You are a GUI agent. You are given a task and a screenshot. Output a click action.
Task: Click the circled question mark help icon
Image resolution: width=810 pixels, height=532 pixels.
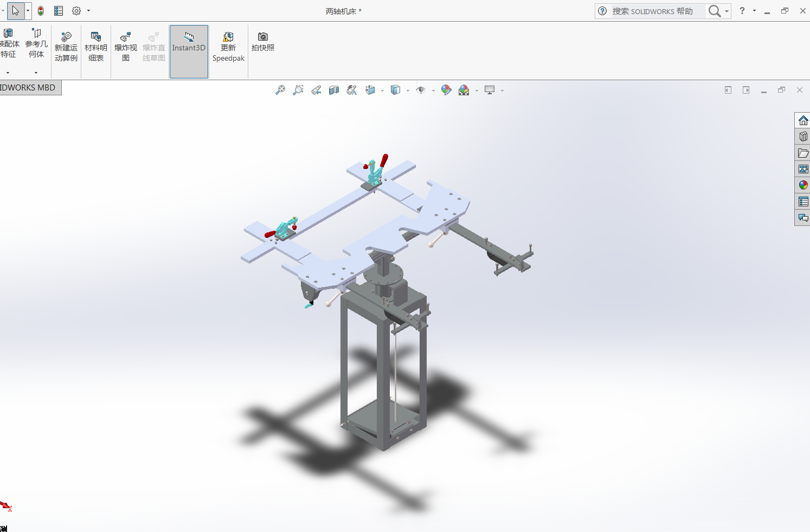click(602, 11)
